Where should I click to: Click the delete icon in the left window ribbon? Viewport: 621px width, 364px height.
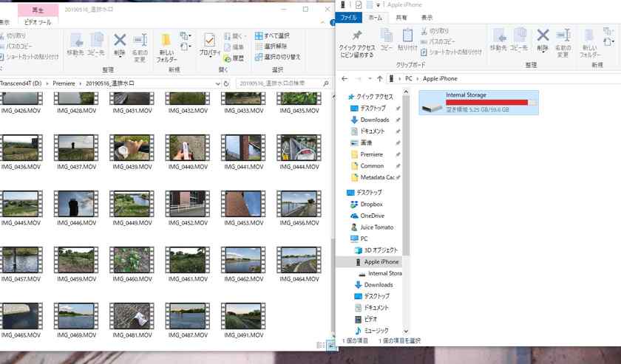coord(119,40)
